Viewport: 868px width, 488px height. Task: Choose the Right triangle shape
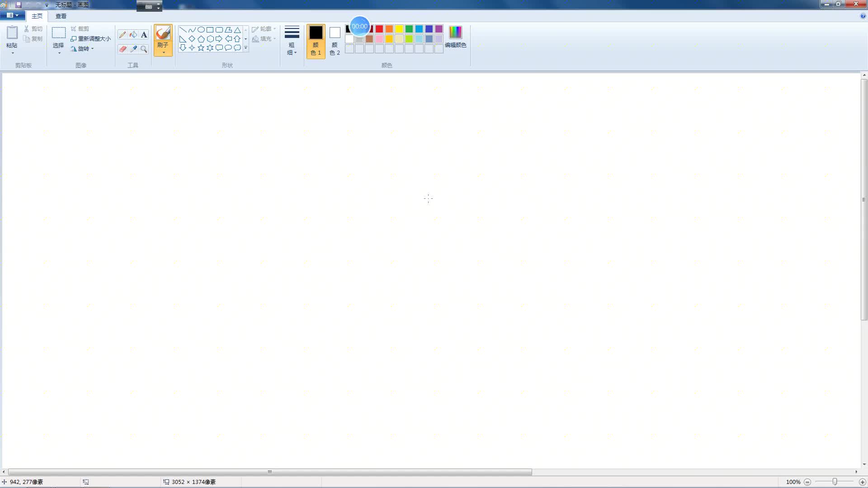click(183, 39)
